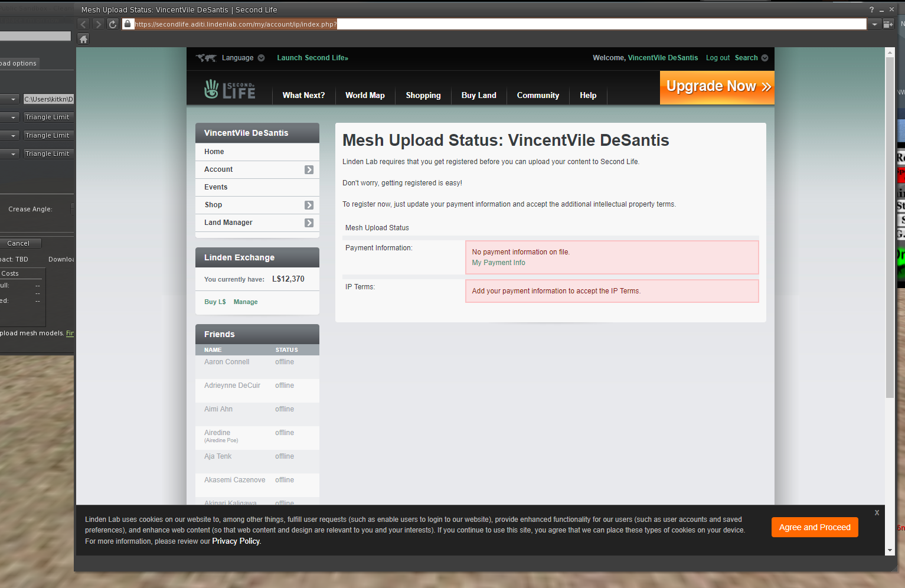Open the Community menu

(x=538, y=95)
